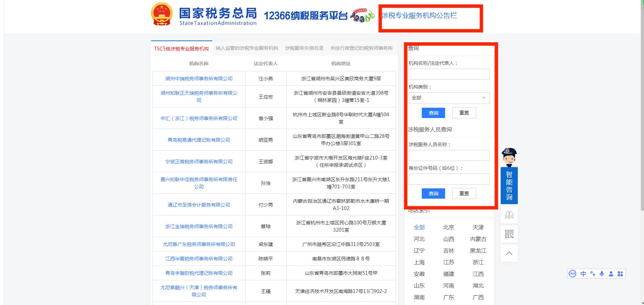Open 中汇（浙江）税务师事务所有限公司 link

click(199, 118)
